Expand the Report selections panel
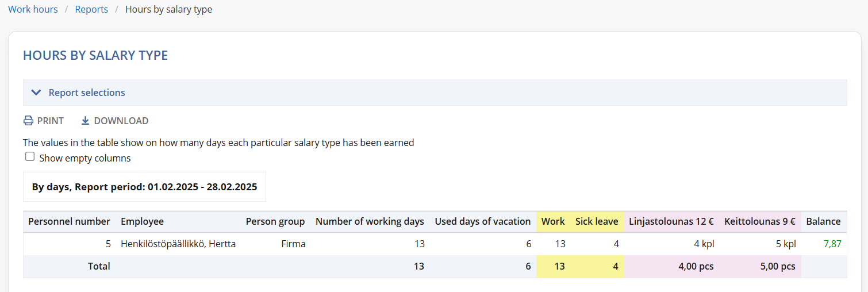The width and height of the screenshot is (868, 292). (435, 93)
